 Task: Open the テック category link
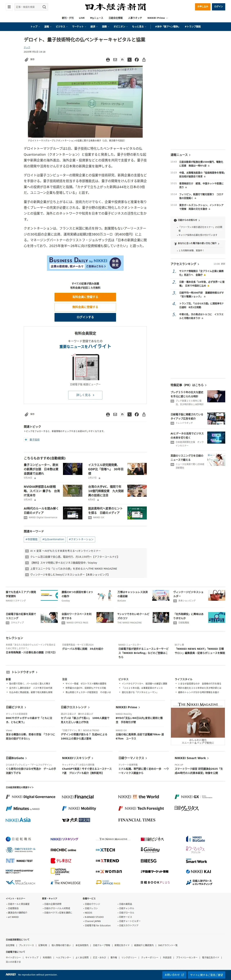point(27,48)
